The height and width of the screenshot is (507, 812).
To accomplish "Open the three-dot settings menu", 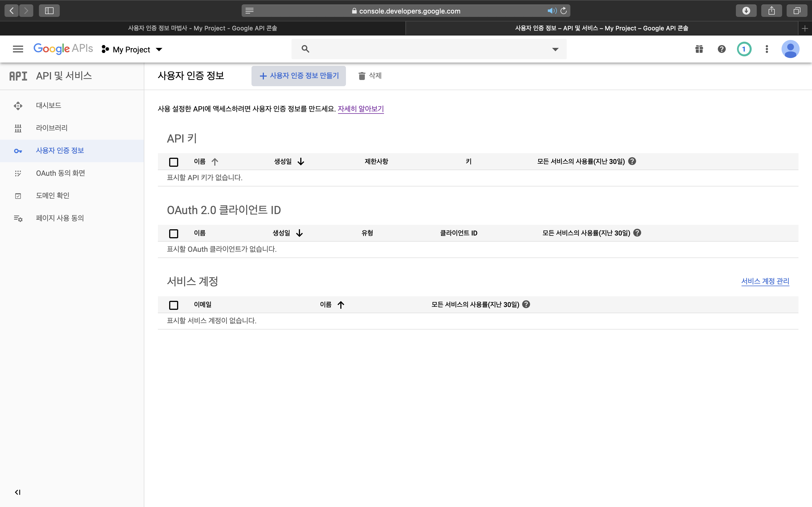I will [766, 49].
